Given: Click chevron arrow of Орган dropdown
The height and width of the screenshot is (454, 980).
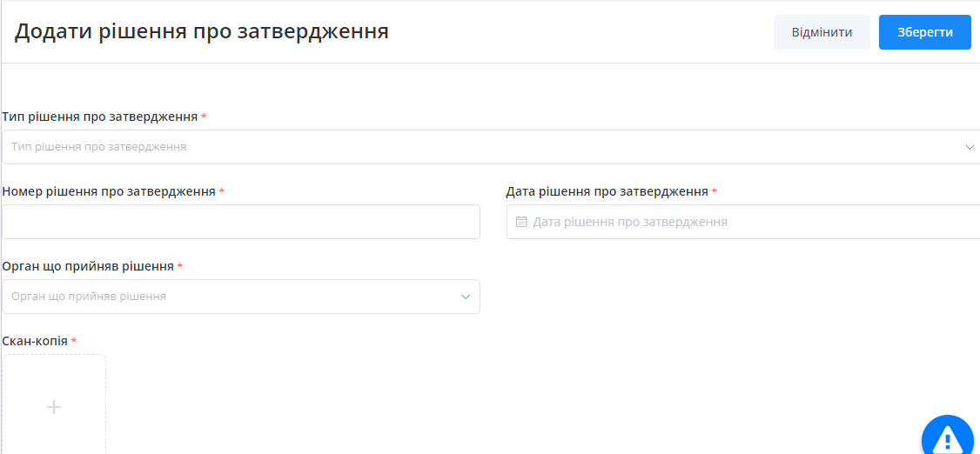Looking at the screenshot, I should tap(466, 297).
